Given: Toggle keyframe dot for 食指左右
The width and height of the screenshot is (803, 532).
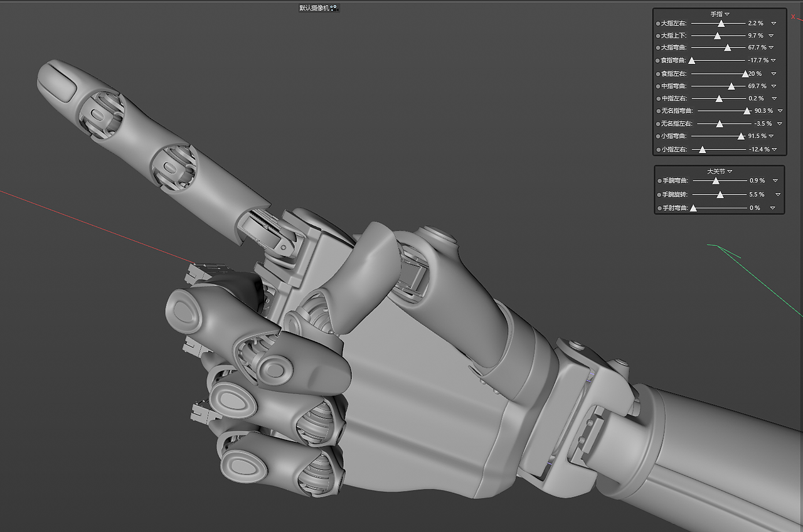Looking at the screenshot, I should (658, 74).
